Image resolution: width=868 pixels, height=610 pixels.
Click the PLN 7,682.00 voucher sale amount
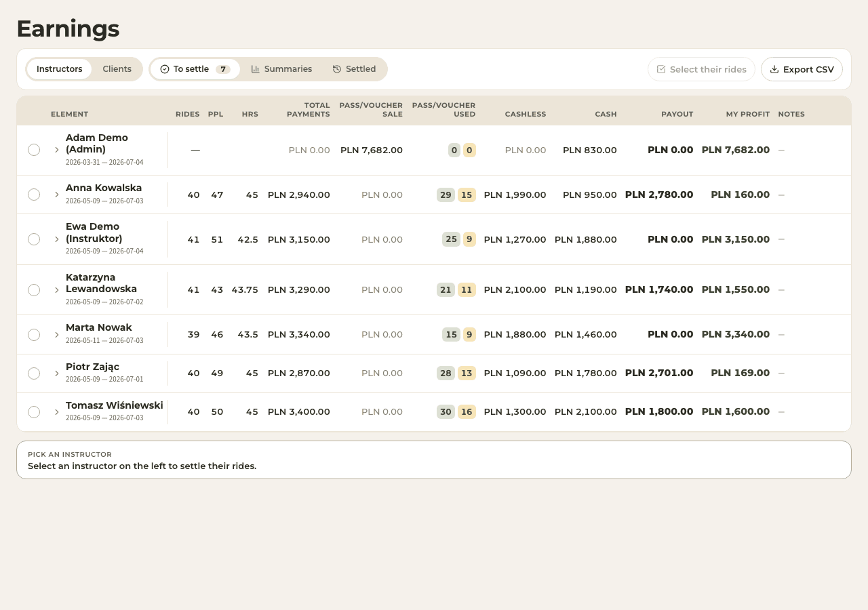[372, 150]
